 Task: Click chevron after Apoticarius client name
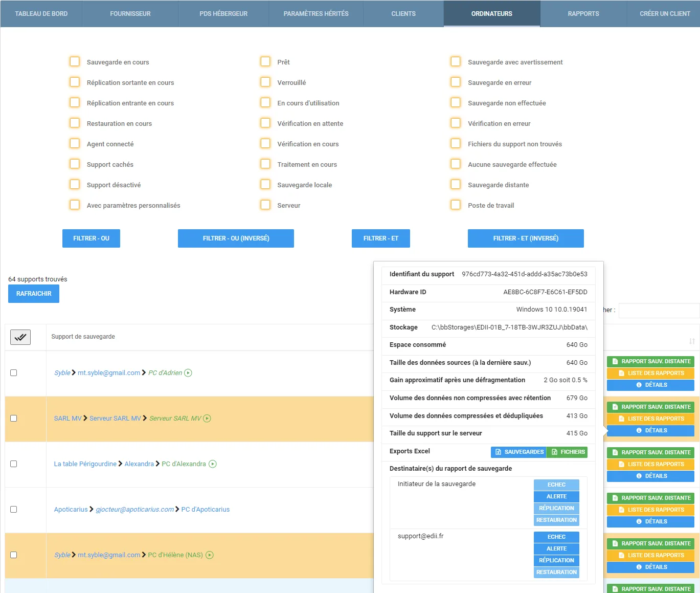pyautogui.click(x=92, y=510)
